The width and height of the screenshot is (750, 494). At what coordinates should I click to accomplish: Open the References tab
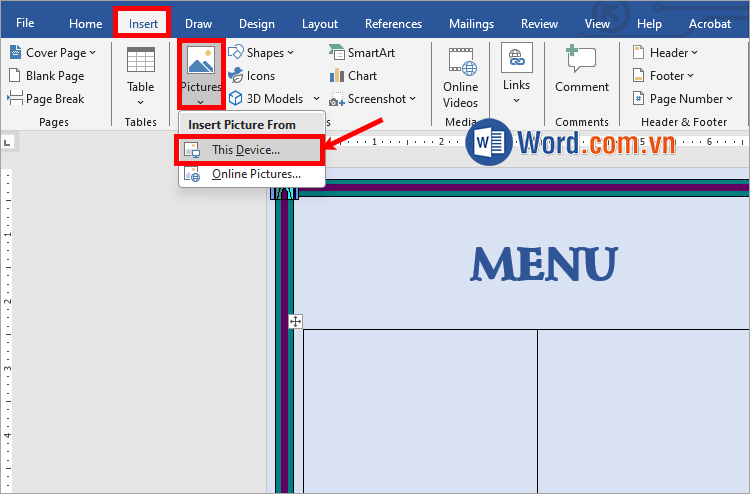coord(393,23)
